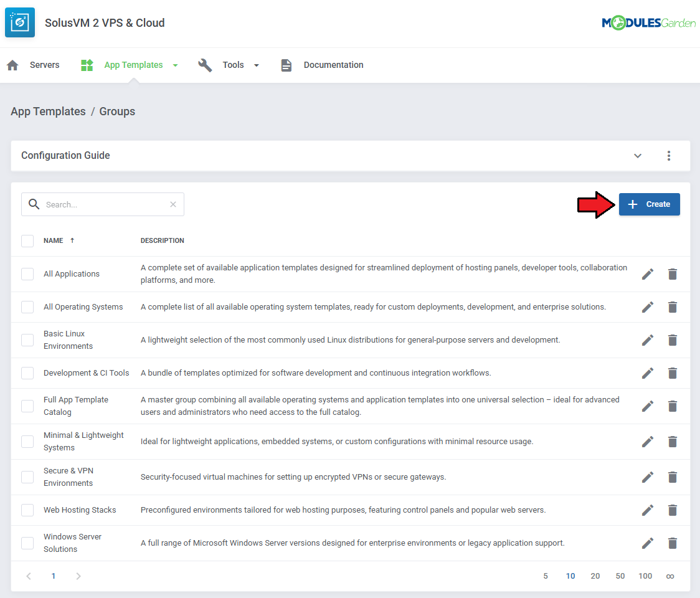Go to next page arrow

(x=78, y=576)
